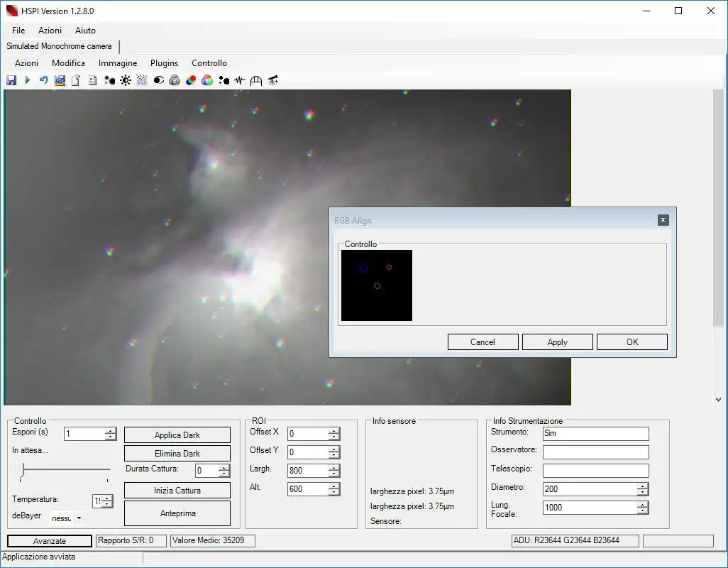Click the telescope icon in toolbar
Viewport: 728px width, 568px height.
[x=272, y=80]
